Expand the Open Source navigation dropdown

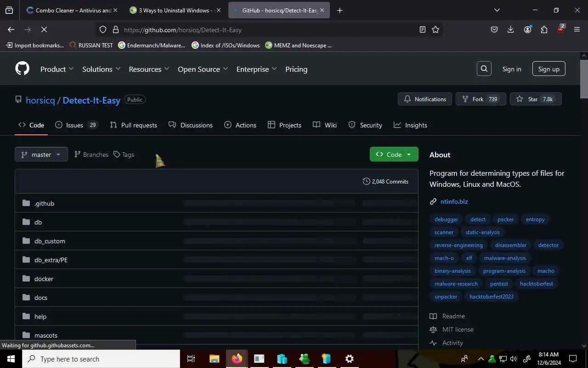click(x=203, y=69)
